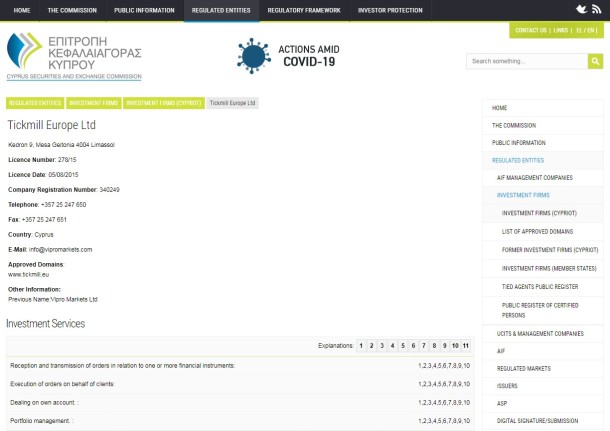610x431 pixels.
Task: Click explanation number 5
Action: 403,345
